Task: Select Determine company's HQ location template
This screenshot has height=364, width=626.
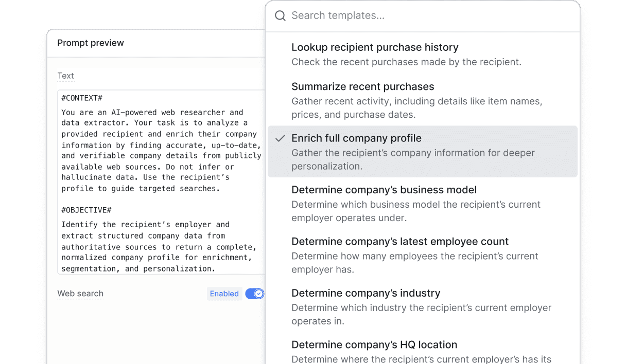Action: click(374, 344)
